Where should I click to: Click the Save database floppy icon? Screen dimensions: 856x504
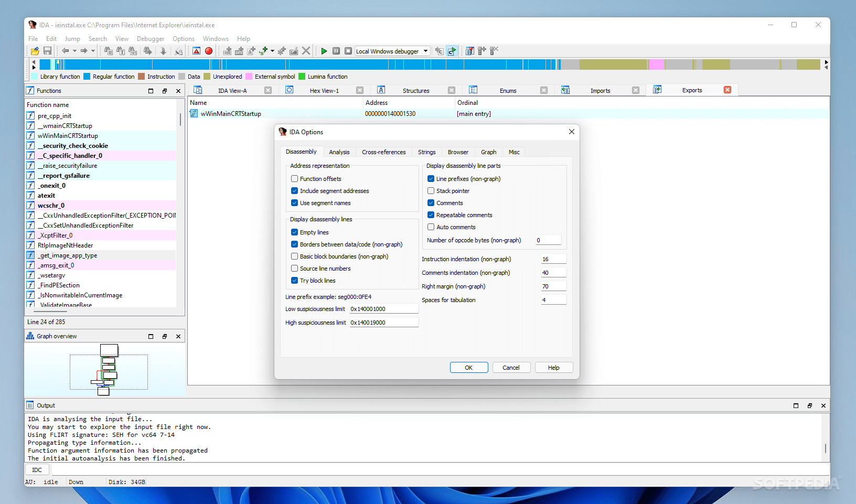pyautogui.click(x=47, y=51)
